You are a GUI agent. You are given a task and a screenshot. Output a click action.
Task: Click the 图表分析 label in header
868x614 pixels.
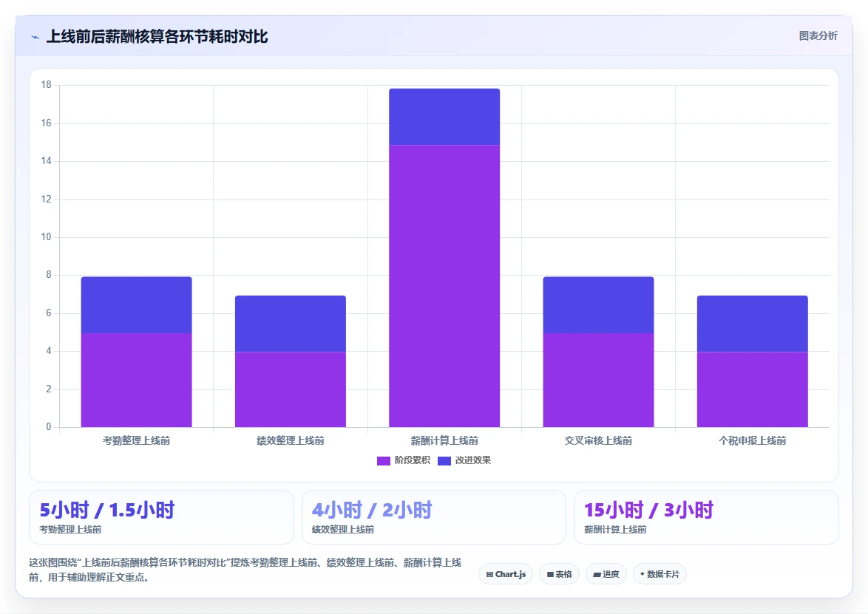pos(818,36)
